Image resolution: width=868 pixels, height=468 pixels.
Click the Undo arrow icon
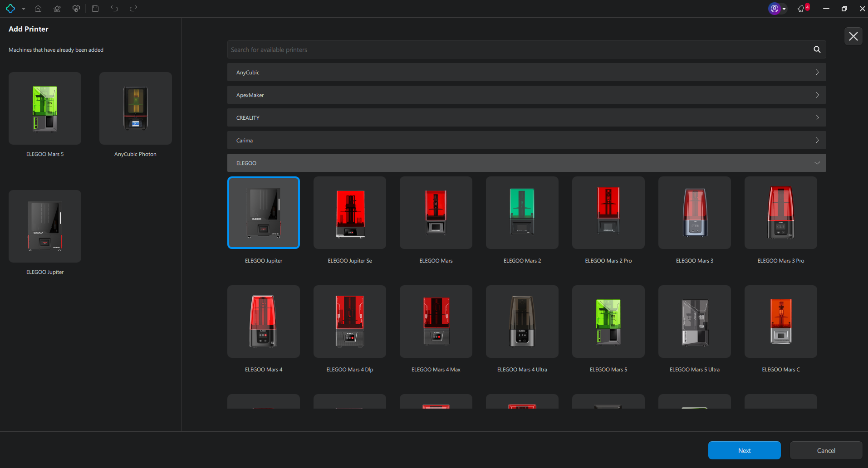tap(114, 9)
